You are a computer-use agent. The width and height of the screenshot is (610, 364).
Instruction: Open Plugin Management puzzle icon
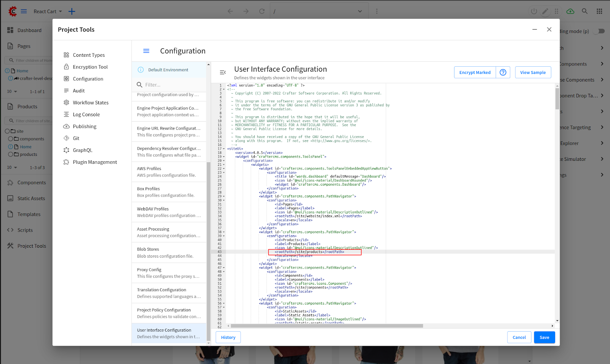[x=66, y=162]
